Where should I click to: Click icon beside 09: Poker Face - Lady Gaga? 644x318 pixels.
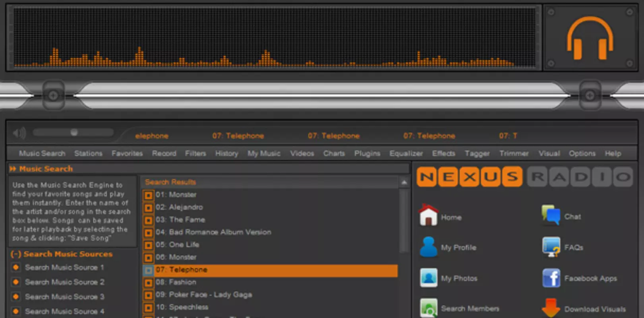pos(149,295)
